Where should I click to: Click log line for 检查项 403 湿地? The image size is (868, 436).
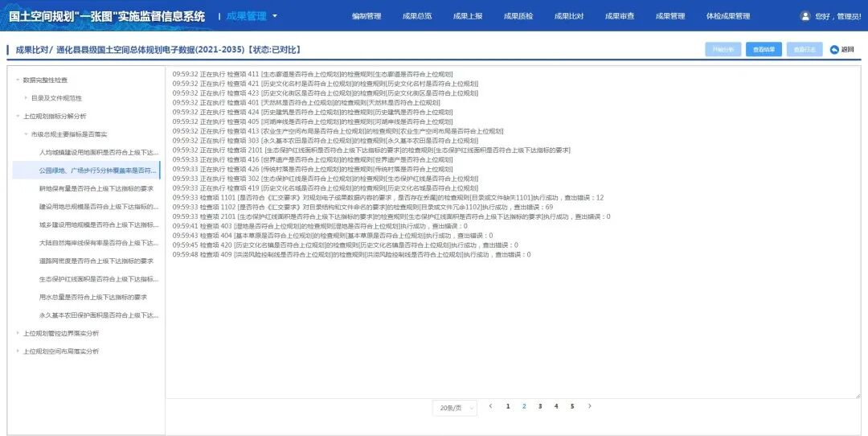point(319,226)
